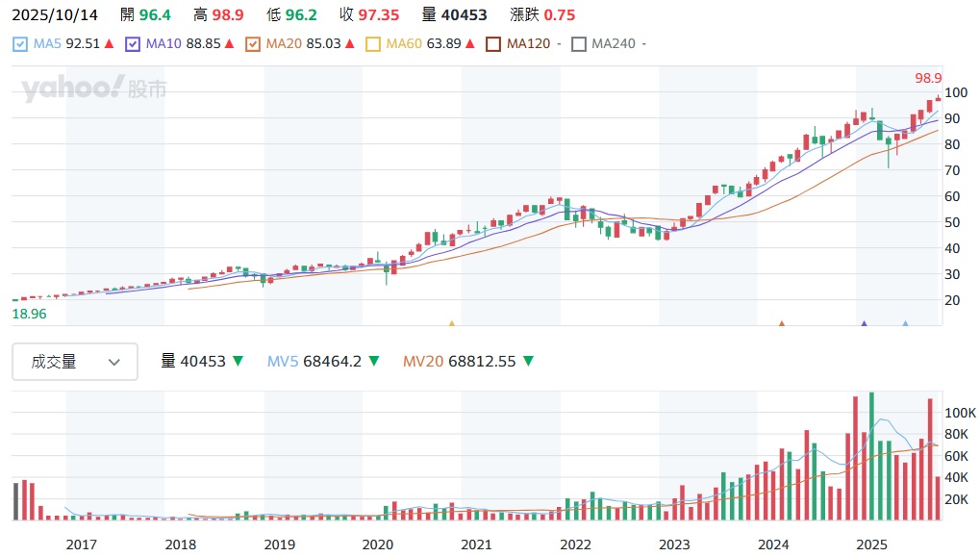Image resolution: width=980 pixels, height=557 pixels.
Task: Click the purple triangle marker near 2025
Action: (x=864, y=324)
